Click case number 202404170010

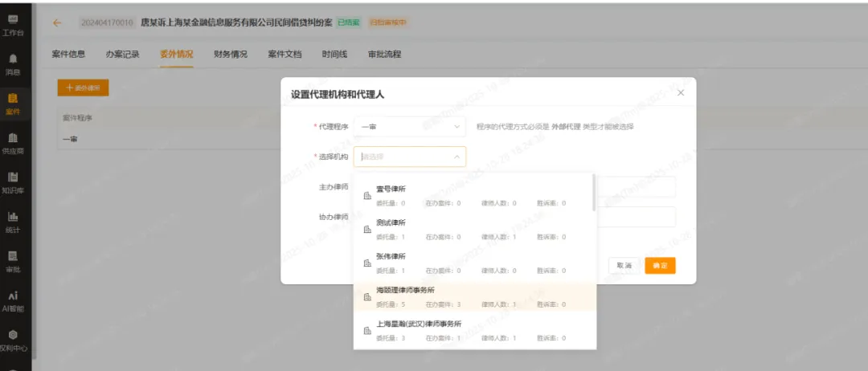tap(108, 22)
